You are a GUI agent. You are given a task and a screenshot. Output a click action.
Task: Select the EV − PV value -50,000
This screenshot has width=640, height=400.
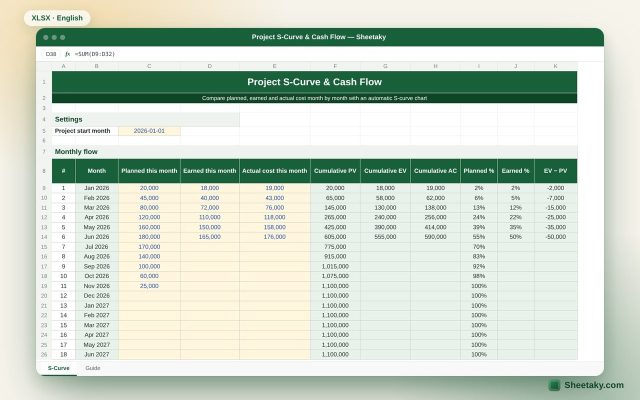coord(556,237)
